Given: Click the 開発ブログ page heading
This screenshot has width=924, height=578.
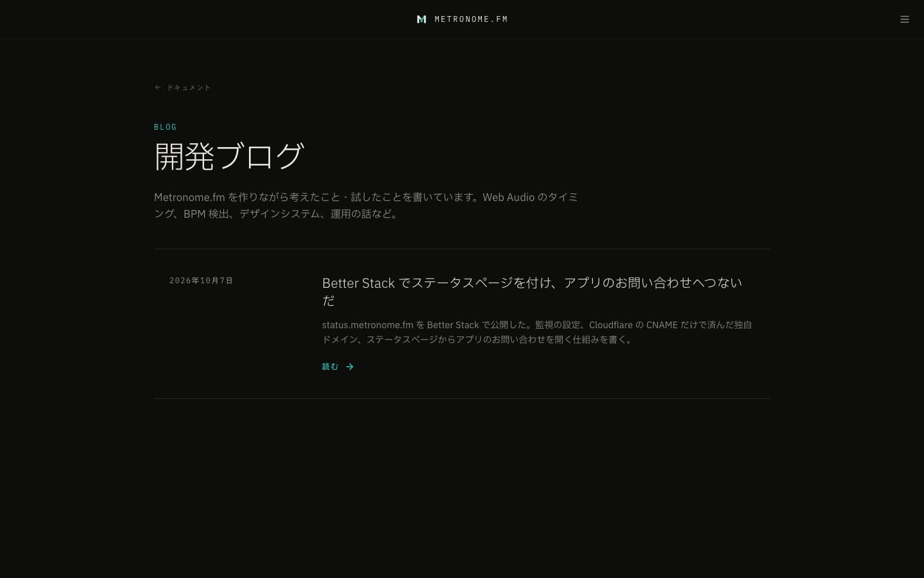Looking at the screenshot, I should tap(228, 156).
